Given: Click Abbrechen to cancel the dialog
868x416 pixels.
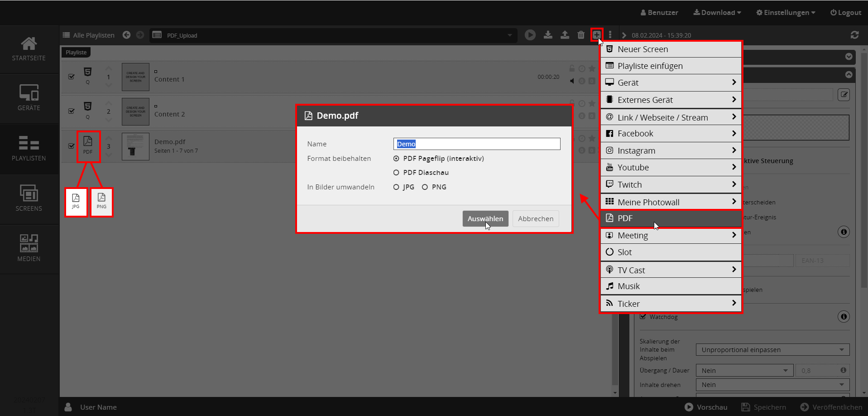Looking at the screenshot, I should click(536, 219).
